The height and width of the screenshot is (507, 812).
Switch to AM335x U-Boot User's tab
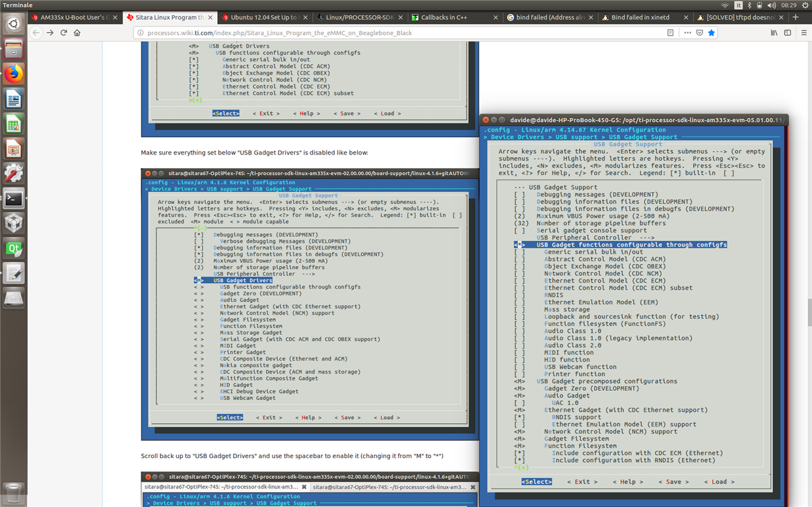click(x=74, y=17)
